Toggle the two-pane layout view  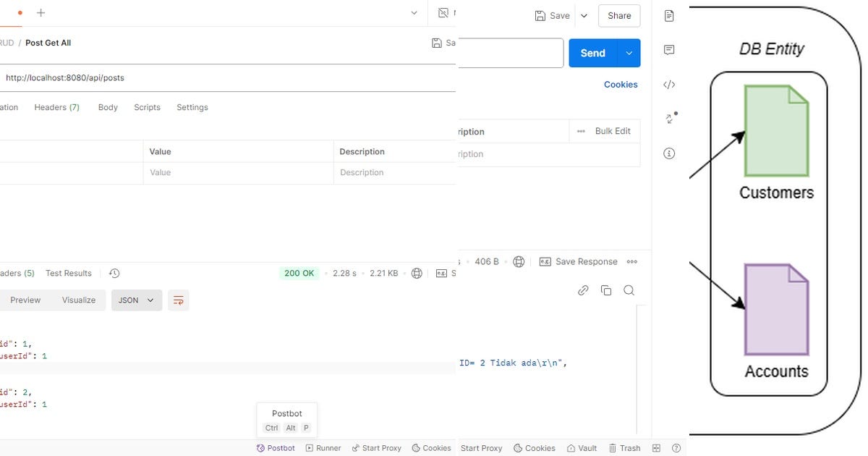pyautogui.click(x=655, y=447)
